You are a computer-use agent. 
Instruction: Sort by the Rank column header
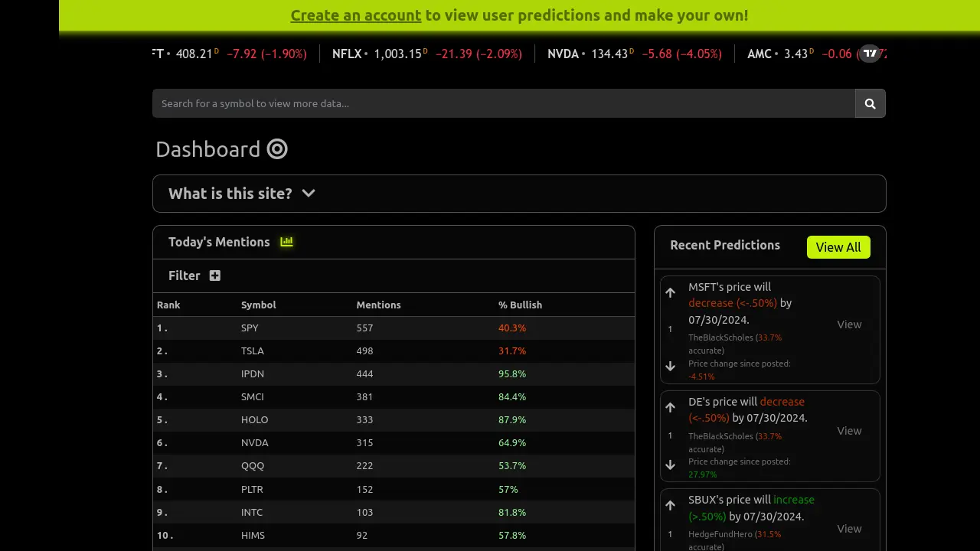(x=168, y=305)
